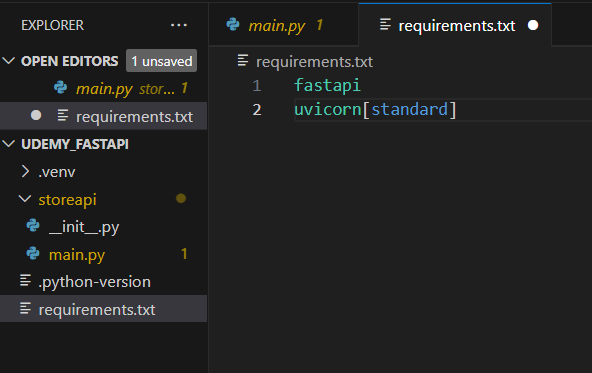This screenshot has width=592, height=373.
Task: Click Python icon beside __init__.py
Action: tap(33, 226)
